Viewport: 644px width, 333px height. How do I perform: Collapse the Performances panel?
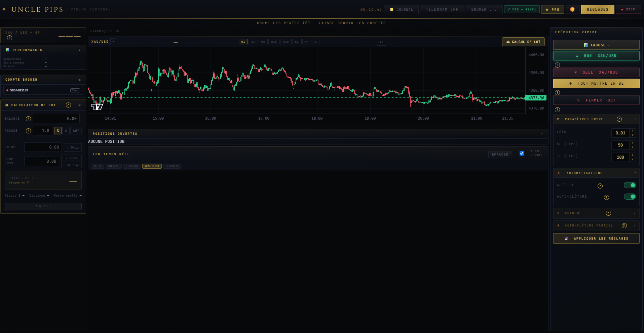click(80, 50)
